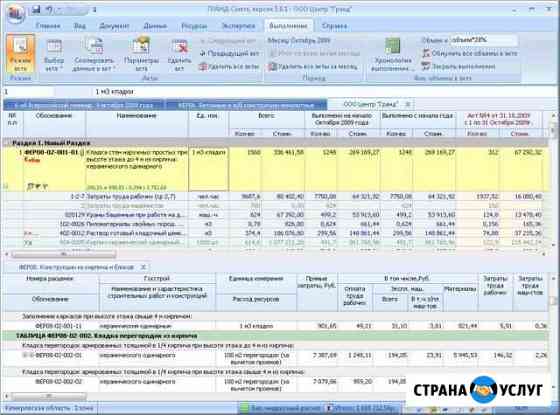Focus the Объем formula input field
The width and height of the screenshot is (560, 415).
tap(484, 40)
